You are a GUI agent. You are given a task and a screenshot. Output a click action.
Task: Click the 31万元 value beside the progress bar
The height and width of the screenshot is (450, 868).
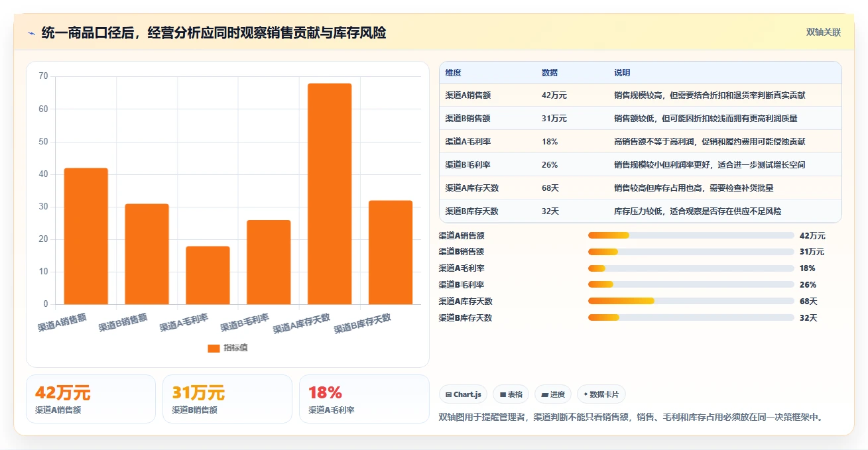[x=812, y=252]
